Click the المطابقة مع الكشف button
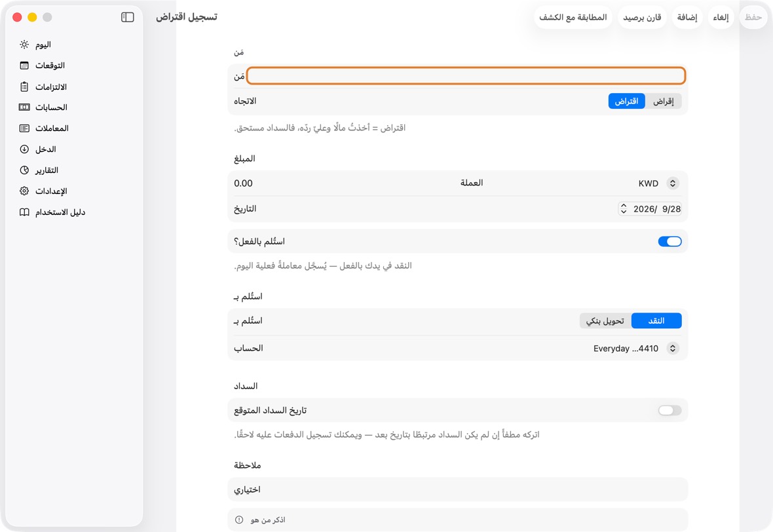773x532 pixels. tap(573, 17)
